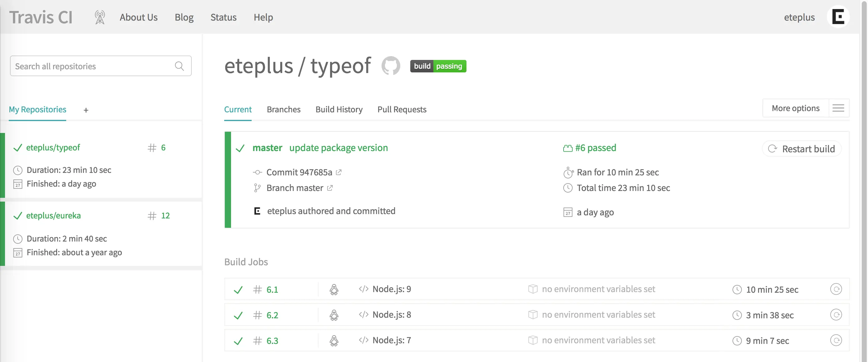Open the eteplus/eureka repository link

(54, 216)
